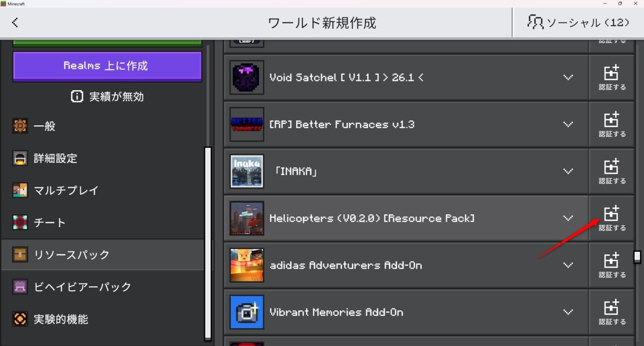The width and height of the screenshot is (644, 346).
Task: Select the Void Satchel [ V1.1 ] title
Action: click(347, 77)
